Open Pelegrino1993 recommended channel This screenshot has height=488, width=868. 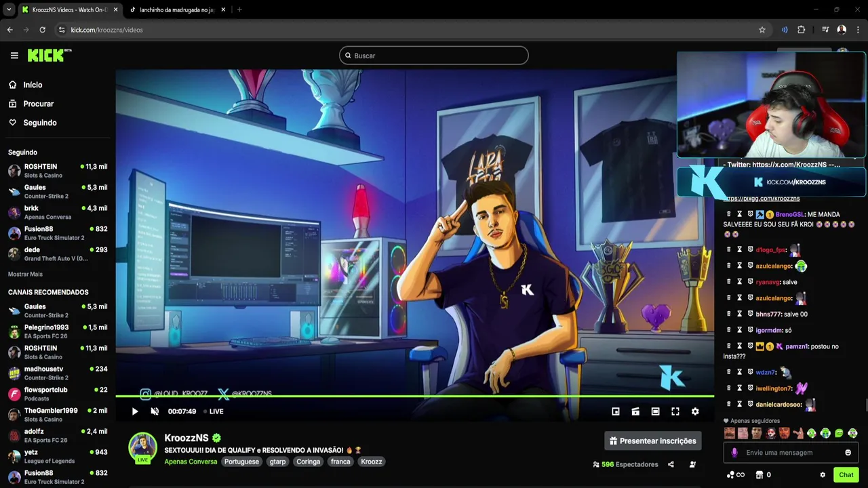pyautogui.click(x=57, y=331)
